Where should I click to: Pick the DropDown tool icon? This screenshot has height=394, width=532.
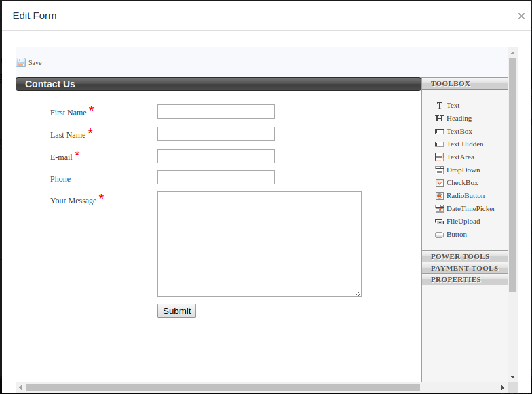pos(439,170)
